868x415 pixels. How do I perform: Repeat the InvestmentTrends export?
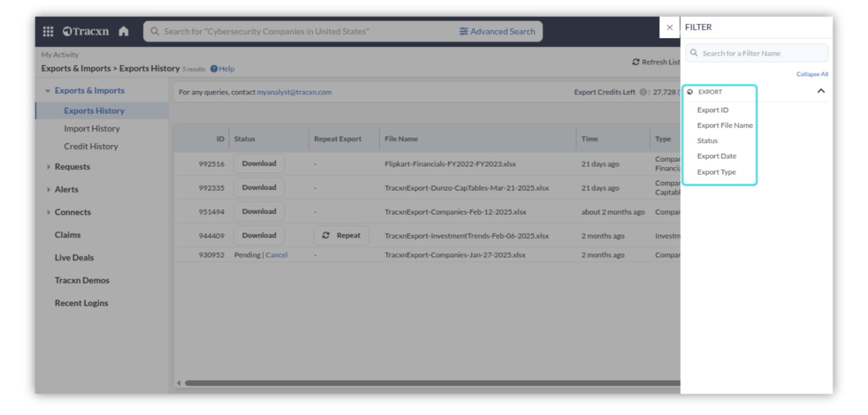click(341, 236)
